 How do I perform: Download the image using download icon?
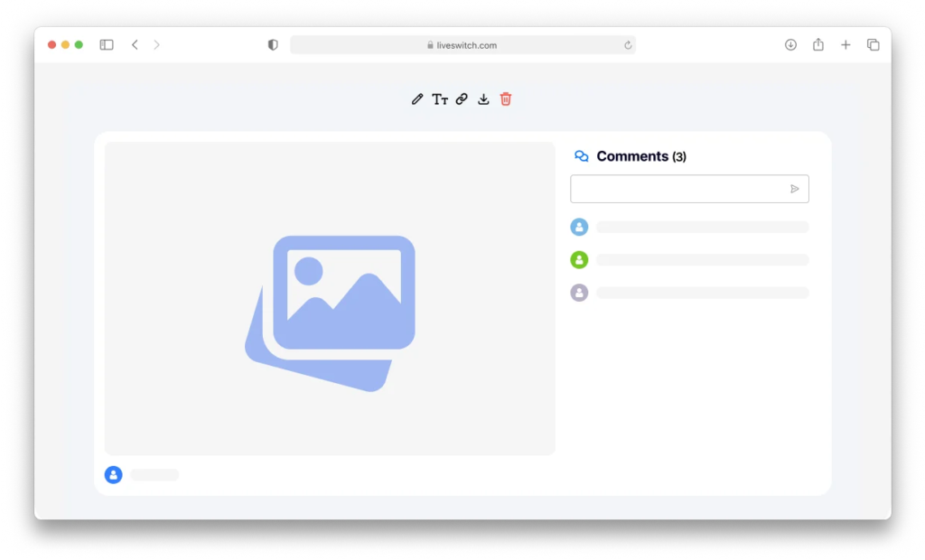tap(483, 99)
